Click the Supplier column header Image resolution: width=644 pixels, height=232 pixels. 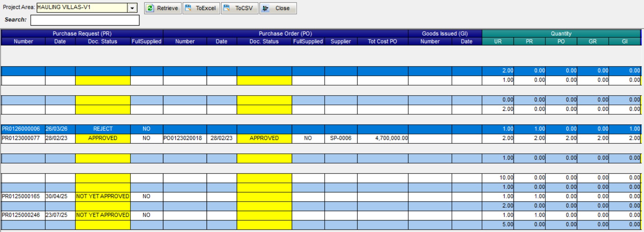[x=341, y=42]
